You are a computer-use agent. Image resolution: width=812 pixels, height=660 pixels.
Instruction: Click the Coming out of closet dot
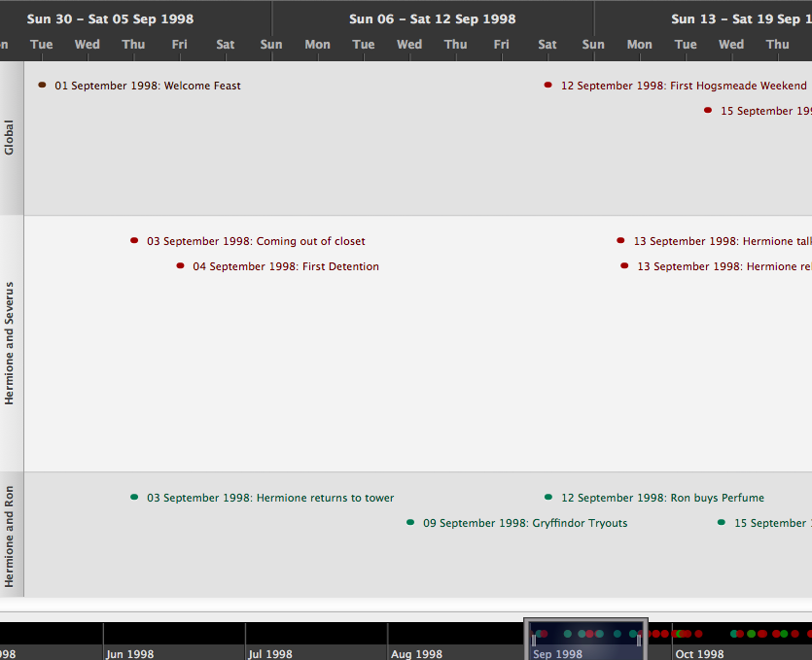[x=134, y=241]
